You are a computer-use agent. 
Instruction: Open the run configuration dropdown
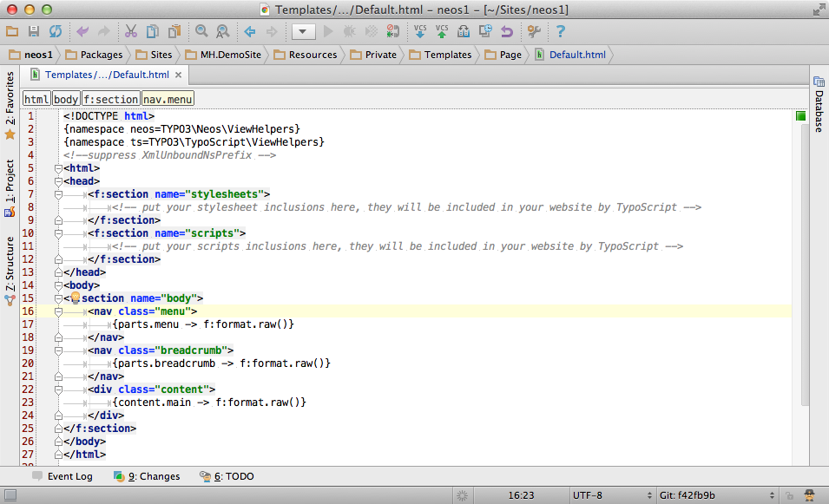(304, 32)
